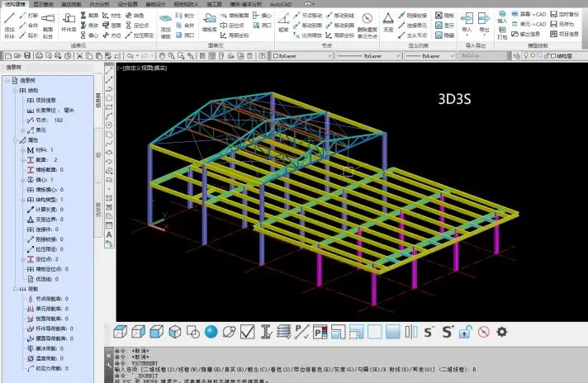Toggle the 附板 crossed box option
The width and height of the screenshot is (588, 383).
click(445, 16)
